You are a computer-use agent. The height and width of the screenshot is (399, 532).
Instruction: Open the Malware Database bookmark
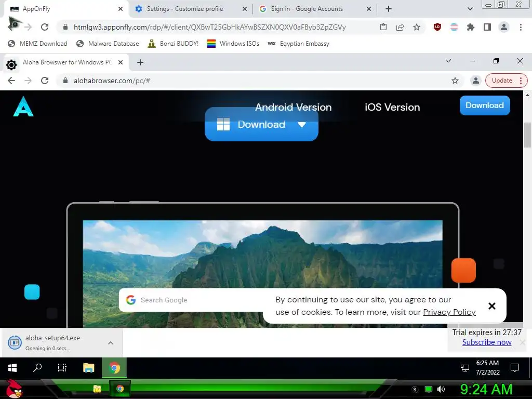point(108,44)
